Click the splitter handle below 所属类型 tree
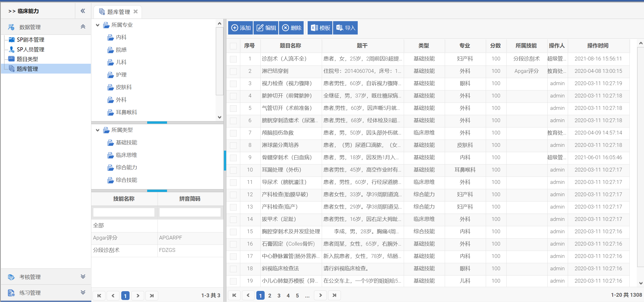This screenshot has width=644, height=302. pos(157,191)
